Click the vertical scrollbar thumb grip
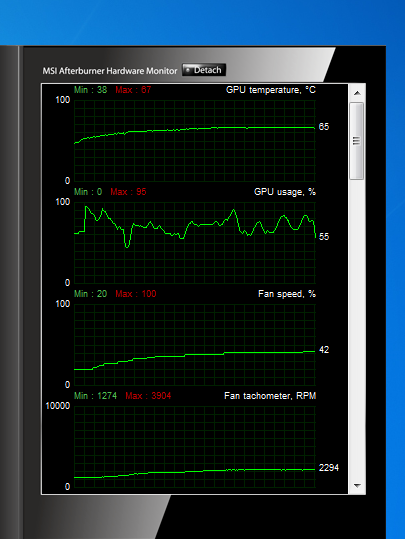Image resolution: width=405 pixels, height=539 pixels. (357, 141)
